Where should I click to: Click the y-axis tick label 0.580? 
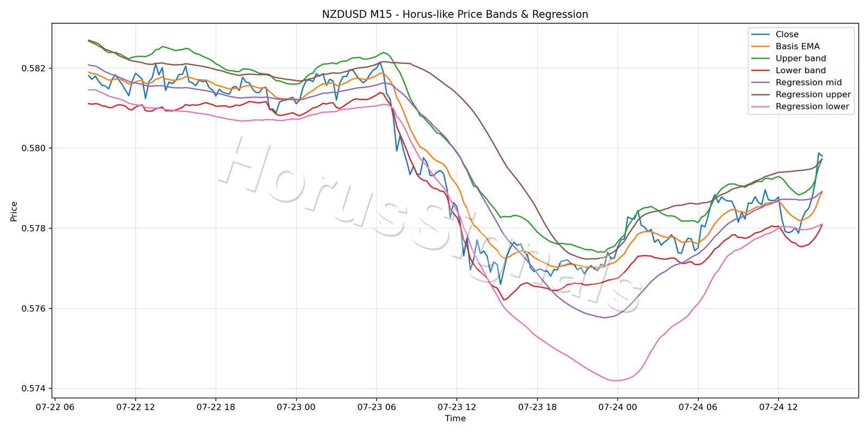pos(34,148)
